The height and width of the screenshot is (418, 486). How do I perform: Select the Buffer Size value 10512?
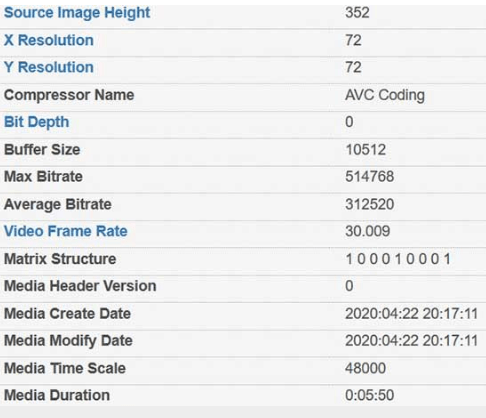[366, 150]
